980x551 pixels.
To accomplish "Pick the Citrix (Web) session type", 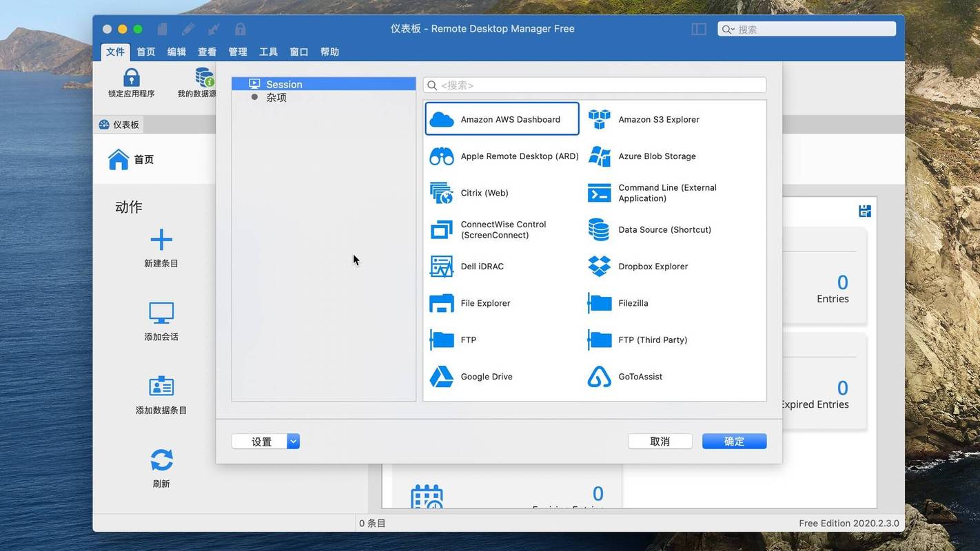I will pyautogui.click(x=484, y=193).
